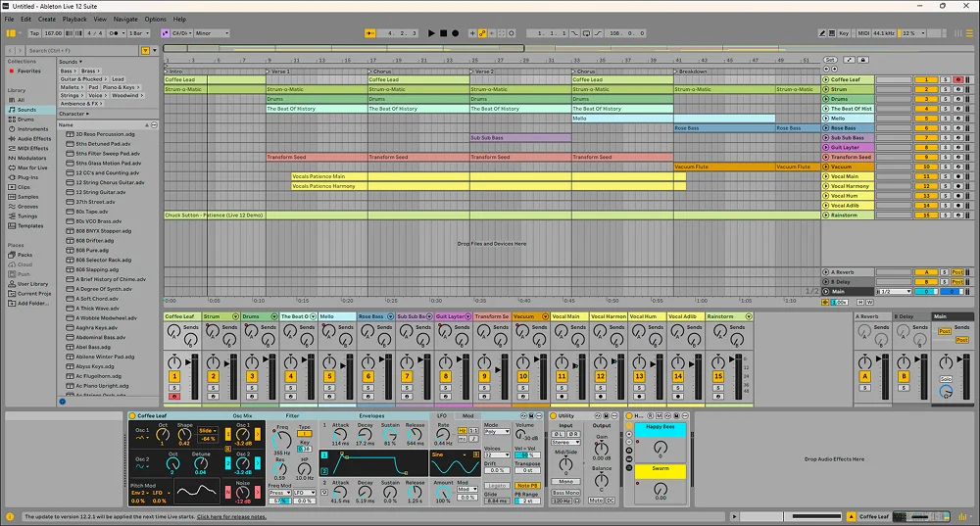Toggle the Loop switch in transport

[586, 33]
